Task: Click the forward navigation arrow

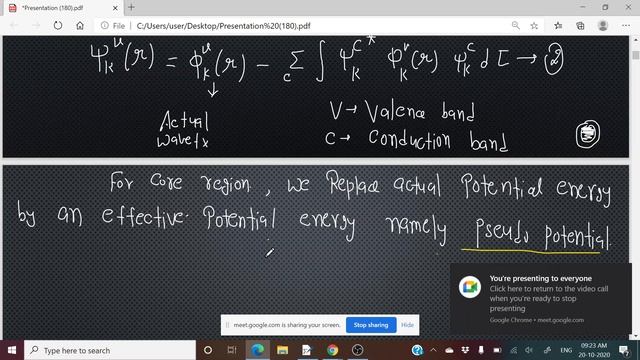Action: click(36, 25)
